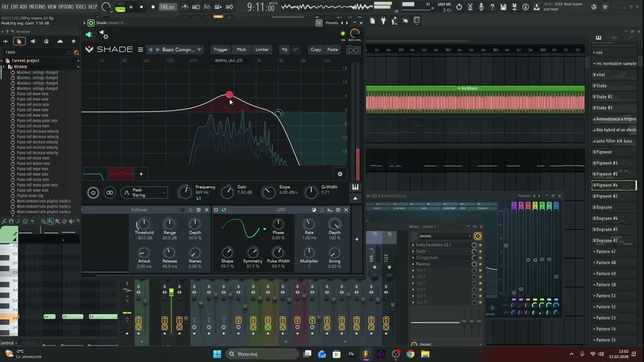
Task: Toggle the Maximus mixer slot enable light
Action: (480, 264)
